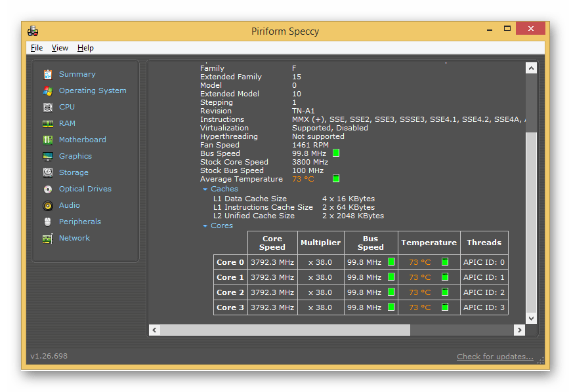This screenshot has width=571, height=392.
Task: Click the Multiplier column header
Action: pos(320,243)
